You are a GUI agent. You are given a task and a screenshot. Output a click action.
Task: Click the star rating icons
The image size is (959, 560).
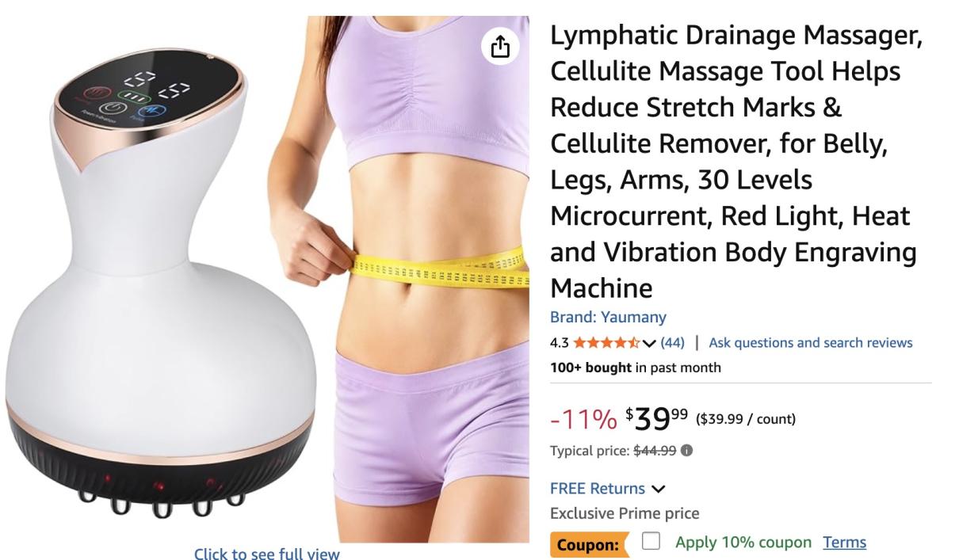pyautogui.click(x=608, y=343)
